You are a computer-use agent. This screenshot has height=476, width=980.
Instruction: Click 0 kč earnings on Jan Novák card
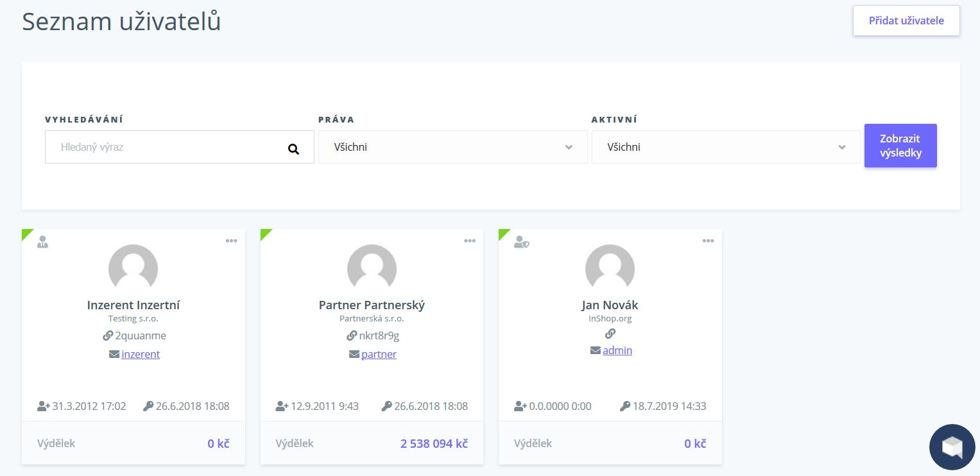[695, 443]
